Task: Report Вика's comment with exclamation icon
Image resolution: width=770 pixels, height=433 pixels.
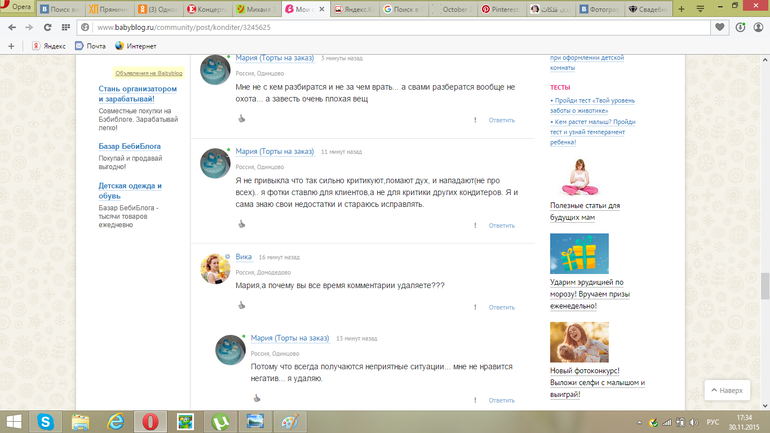Action: (x=475, y=308)
